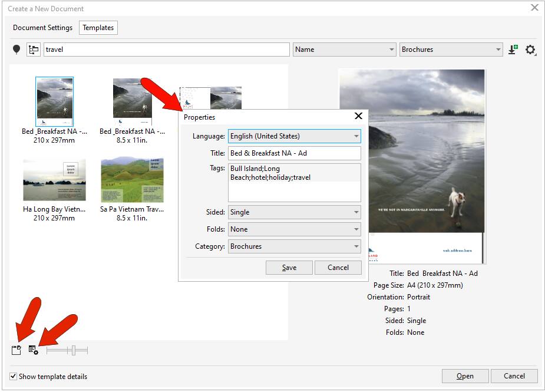Viewport: 545px width, 392px height.
Task: Expand the Folds dropdown
Action: point(357,229)
